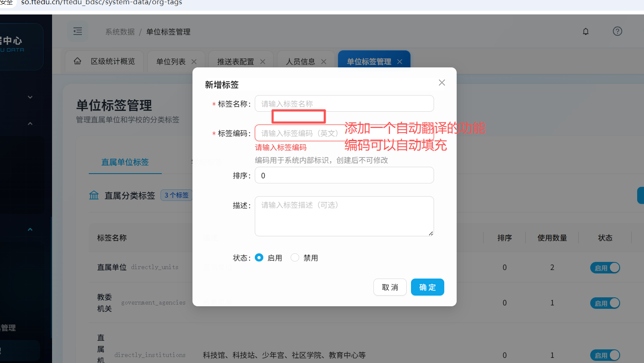Image resolution: width=644 pixels, height=363 pixels.
Task: Close the 单位列表 tab
Action: pos(194,62)
